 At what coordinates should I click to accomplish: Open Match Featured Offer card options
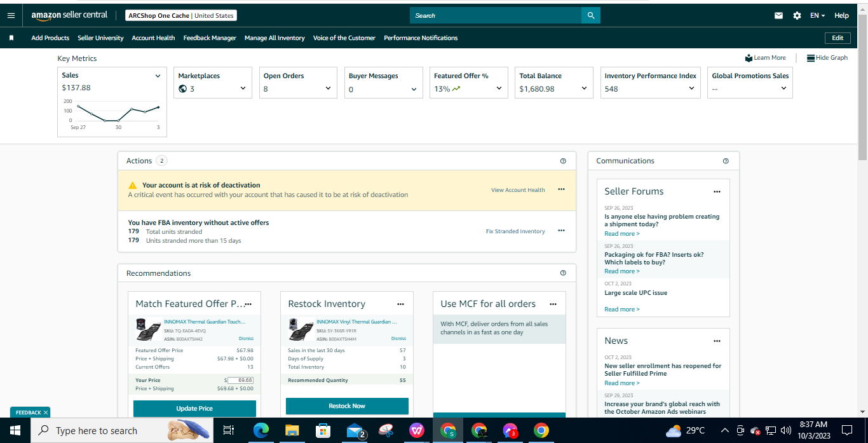coord(248,304)
